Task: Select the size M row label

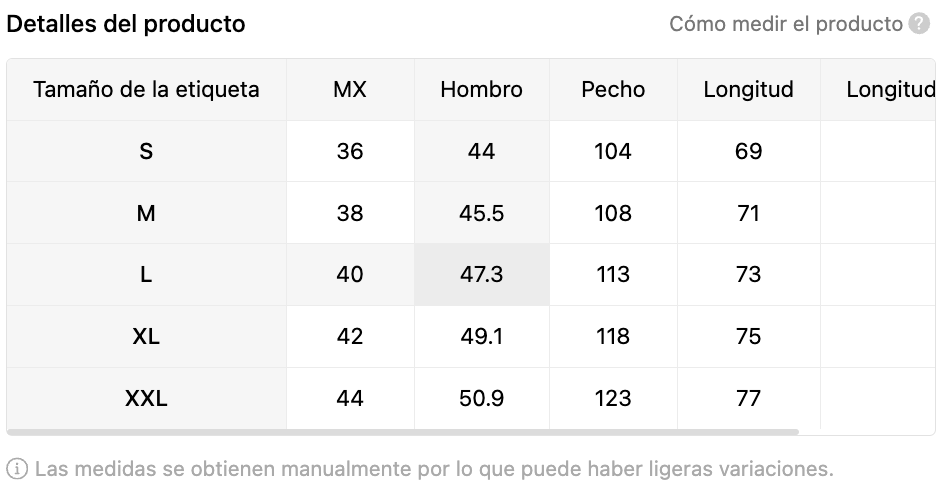Action: pyautogui.click(x=146, y=213)
